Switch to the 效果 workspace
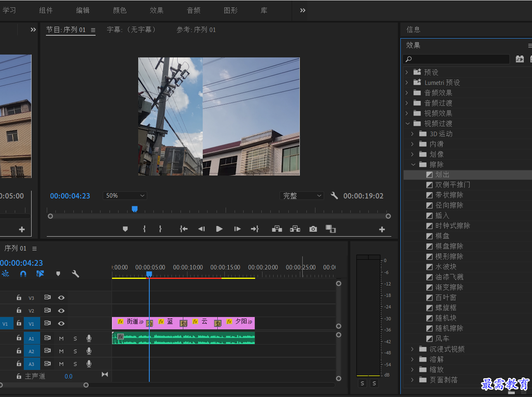This screenshot has width=532, height=397. pos(157,10)
